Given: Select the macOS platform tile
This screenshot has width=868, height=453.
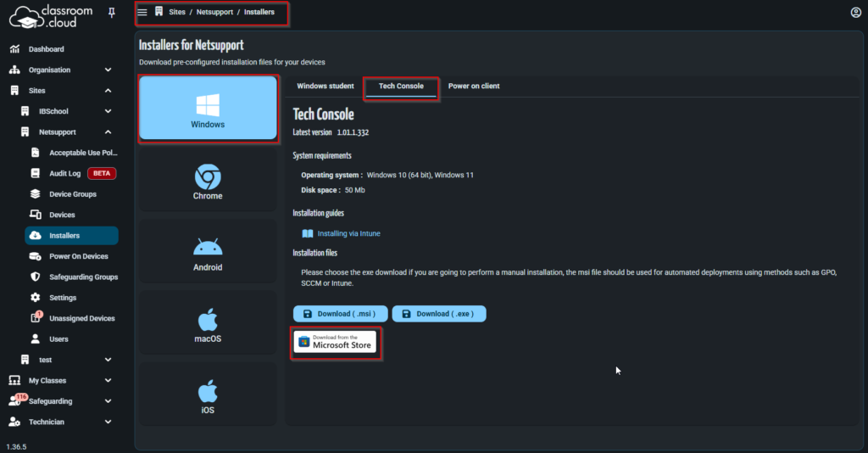Looking at the screenshot, I should (x=208, y=323).
